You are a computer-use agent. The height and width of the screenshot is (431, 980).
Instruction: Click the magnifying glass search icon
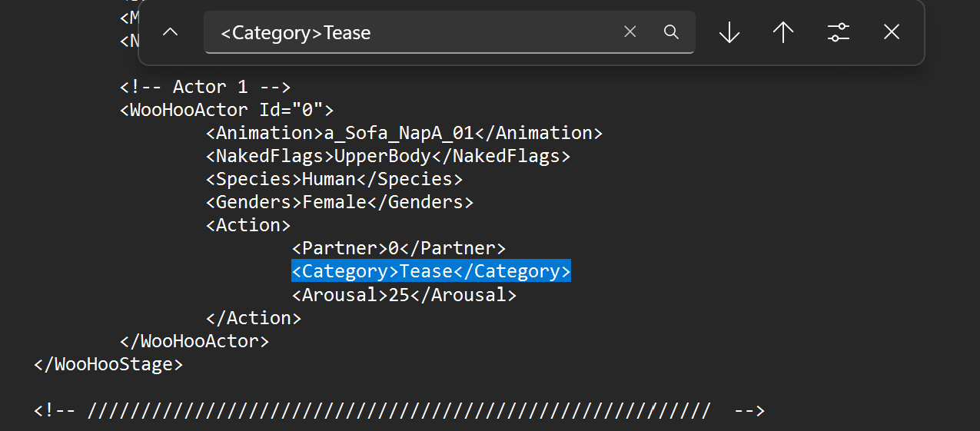671,32
